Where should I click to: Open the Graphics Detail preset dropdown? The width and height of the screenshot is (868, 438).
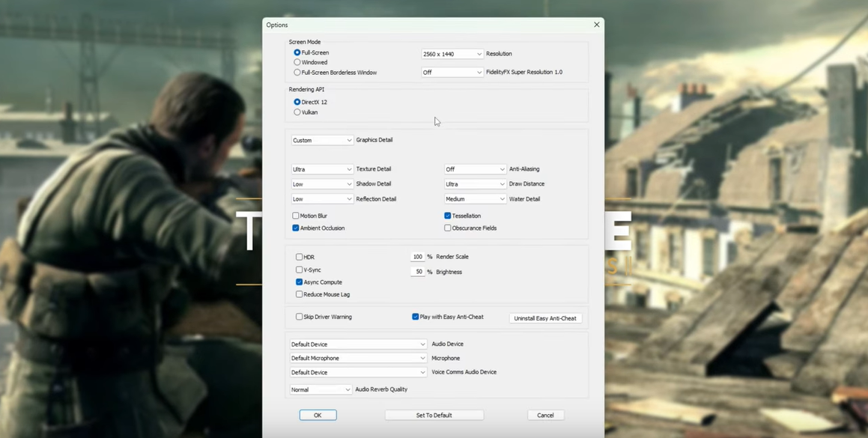[322, 140]
